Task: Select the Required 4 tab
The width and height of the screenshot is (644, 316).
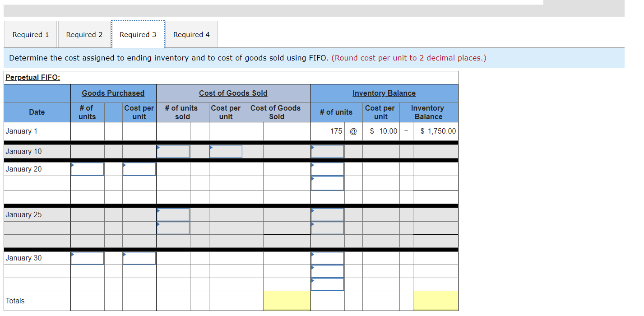Action: click(x=191, y=34)
